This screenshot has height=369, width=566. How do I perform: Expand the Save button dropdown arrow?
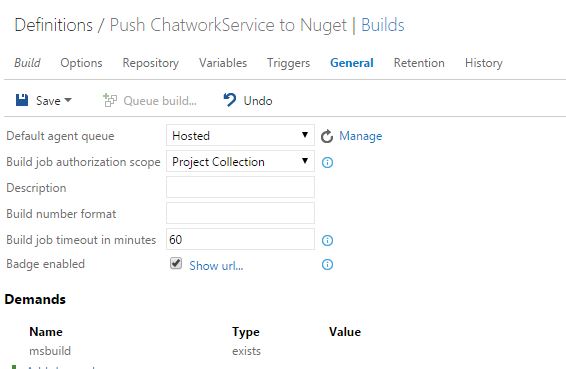[68, 100]
